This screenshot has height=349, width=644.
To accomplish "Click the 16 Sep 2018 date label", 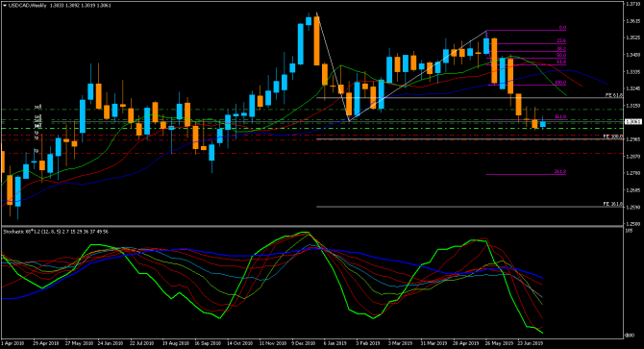I will point(208,343).
